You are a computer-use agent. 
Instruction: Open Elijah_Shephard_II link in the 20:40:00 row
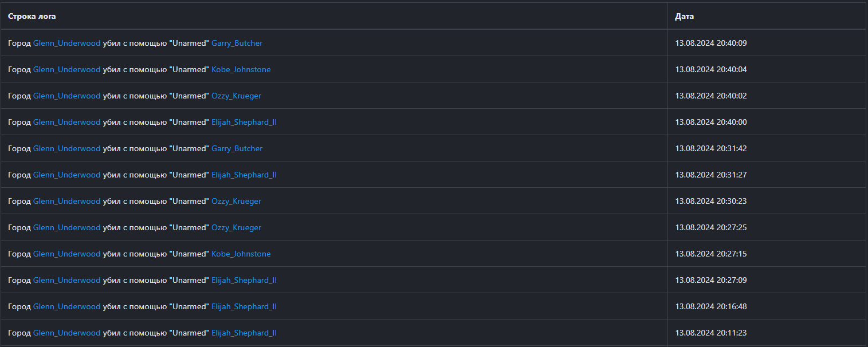[x=244, y=122]
